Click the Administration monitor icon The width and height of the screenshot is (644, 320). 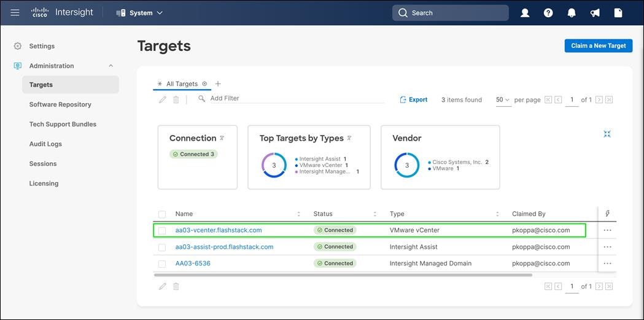17,66
